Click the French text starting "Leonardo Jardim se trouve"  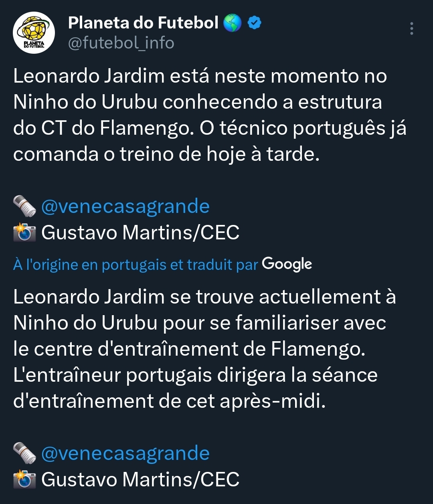[x=204, y=297]
